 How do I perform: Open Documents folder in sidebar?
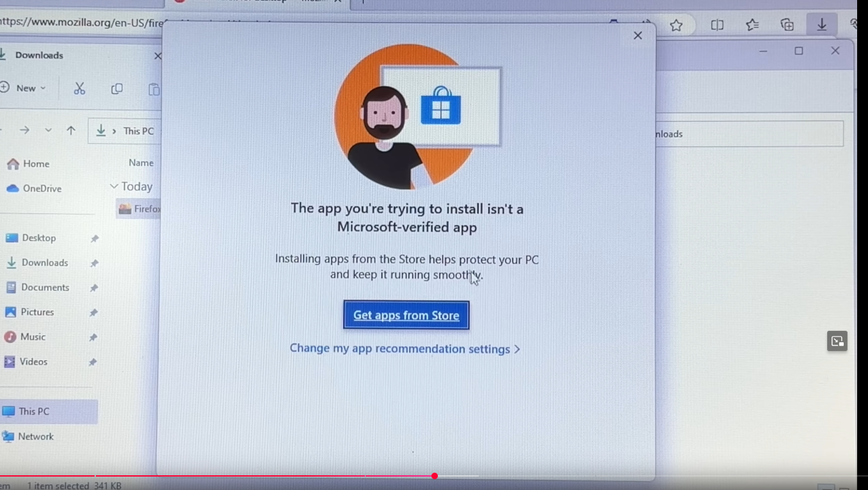[x=45, y=288]
